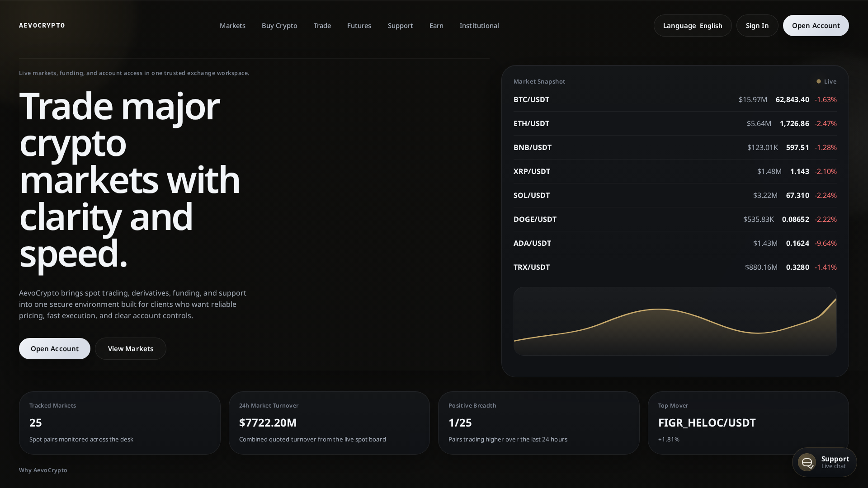Click the TRX volume $880.16M
Screen dimensions: 868x488
pos(761,267)
